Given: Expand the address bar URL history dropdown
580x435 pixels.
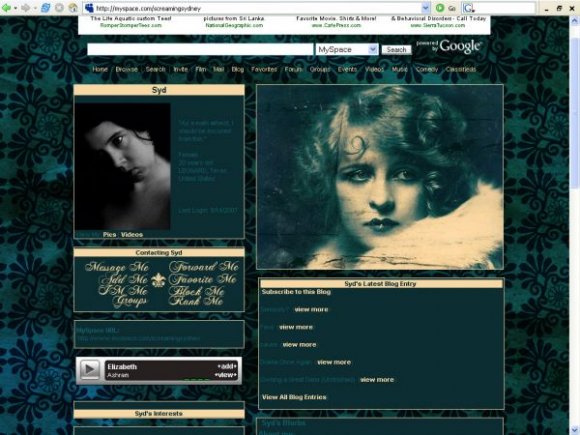Looking at the screenshot, I should pyautogui.click(x=425, y=8).
